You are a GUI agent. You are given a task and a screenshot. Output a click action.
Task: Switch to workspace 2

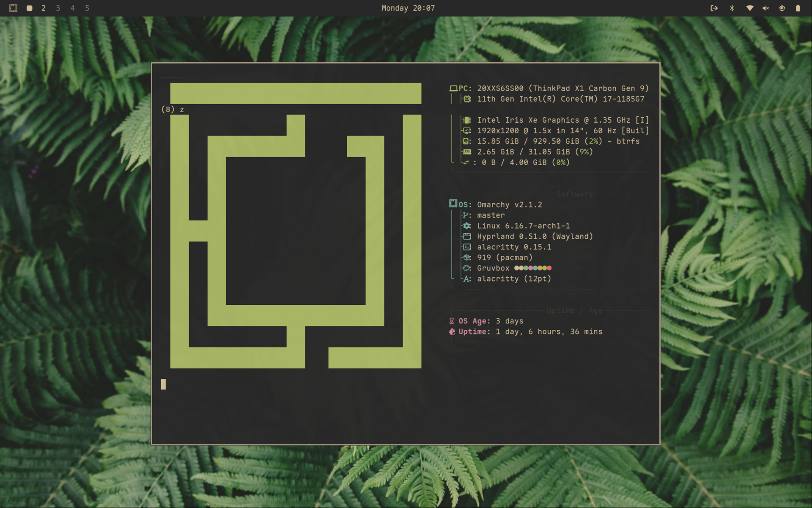(44, 8)
